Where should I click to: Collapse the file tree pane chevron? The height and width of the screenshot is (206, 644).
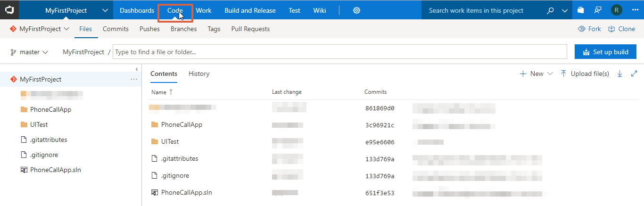click(137, 69)
